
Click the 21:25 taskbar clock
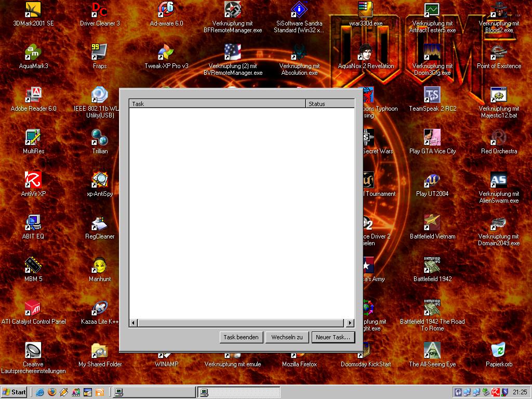pyautogui.click(x=520, y=393)
